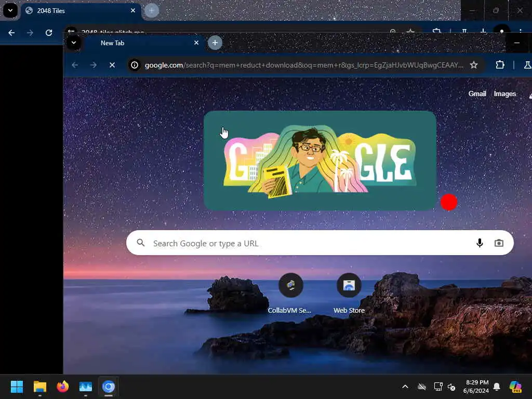532x399 pixels.
Task: Open tab search dropdown in back 2048 Tiles window
Action: (10, 10)
